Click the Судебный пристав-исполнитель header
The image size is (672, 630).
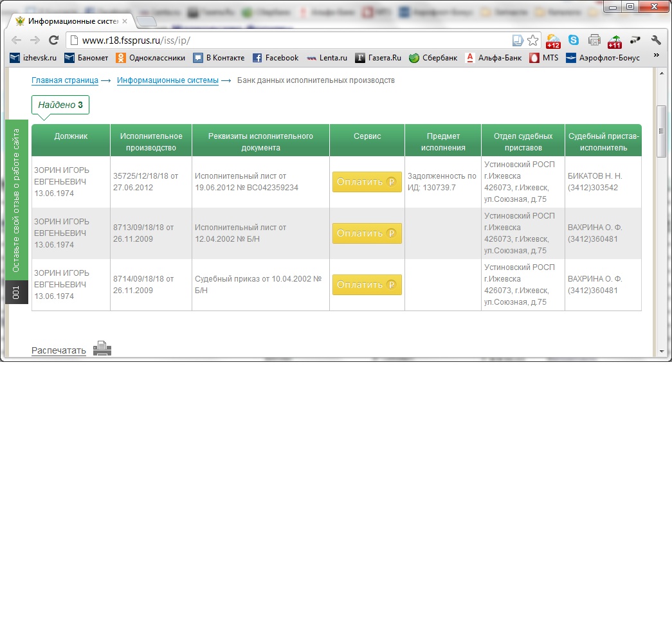pos(603,140)
